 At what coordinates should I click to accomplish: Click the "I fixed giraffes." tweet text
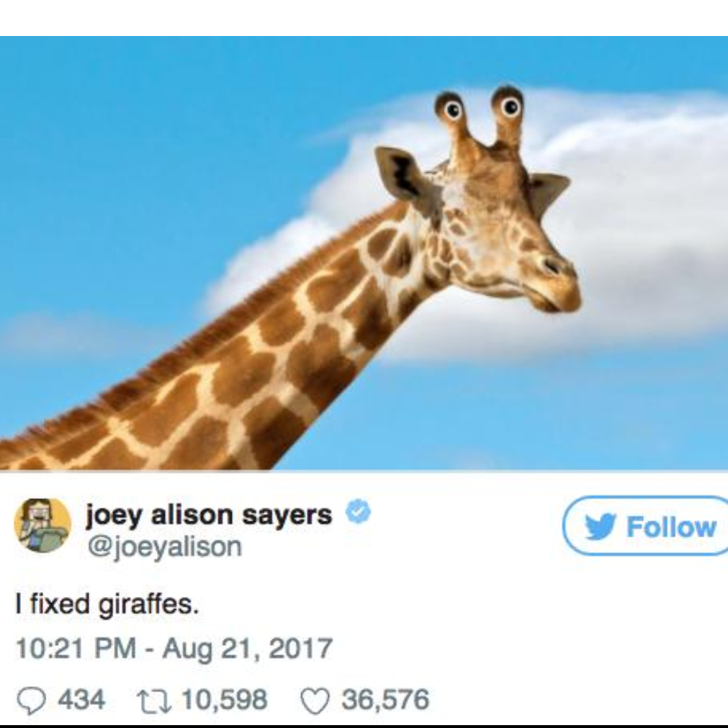[106, 603]
